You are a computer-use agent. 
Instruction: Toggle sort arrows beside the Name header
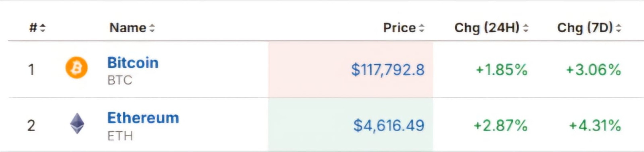[152, 28]
